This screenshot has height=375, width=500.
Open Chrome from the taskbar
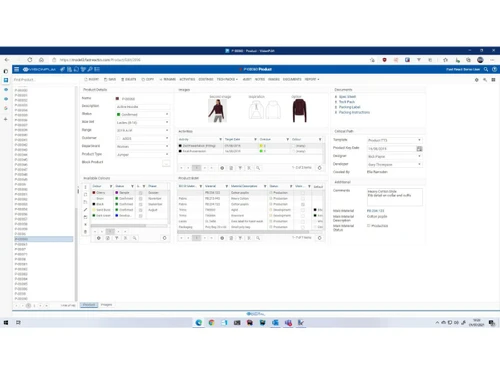pyautogui.click(x=211, y=323)
